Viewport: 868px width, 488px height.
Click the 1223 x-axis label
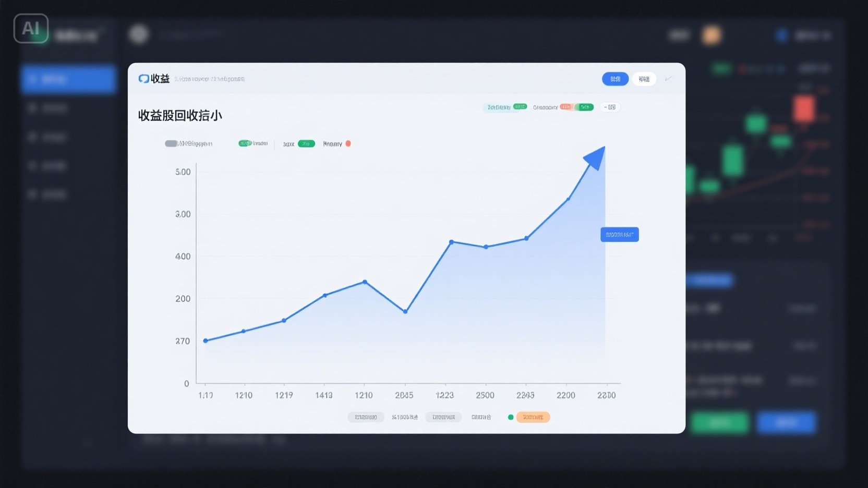[445, 395]
